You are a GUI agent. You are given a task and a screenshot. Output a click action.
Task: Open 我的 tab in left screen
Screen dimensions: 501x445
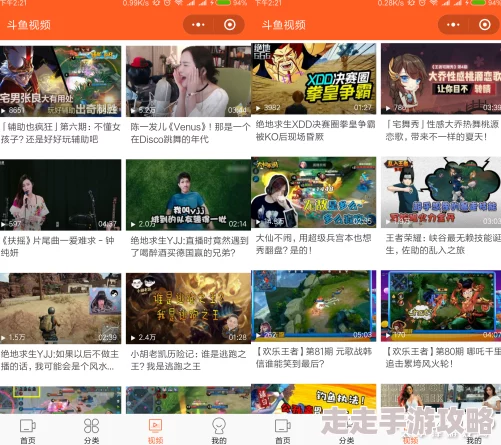coord(219,431)
